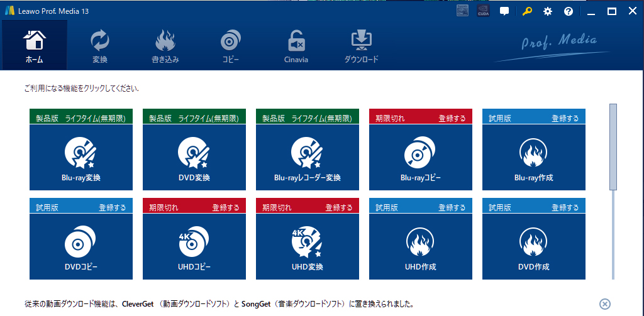Launch the Blu-ray作成 flame icon
Image resolution: width=644 pixels, height=316 pixels.
[533, 153]
